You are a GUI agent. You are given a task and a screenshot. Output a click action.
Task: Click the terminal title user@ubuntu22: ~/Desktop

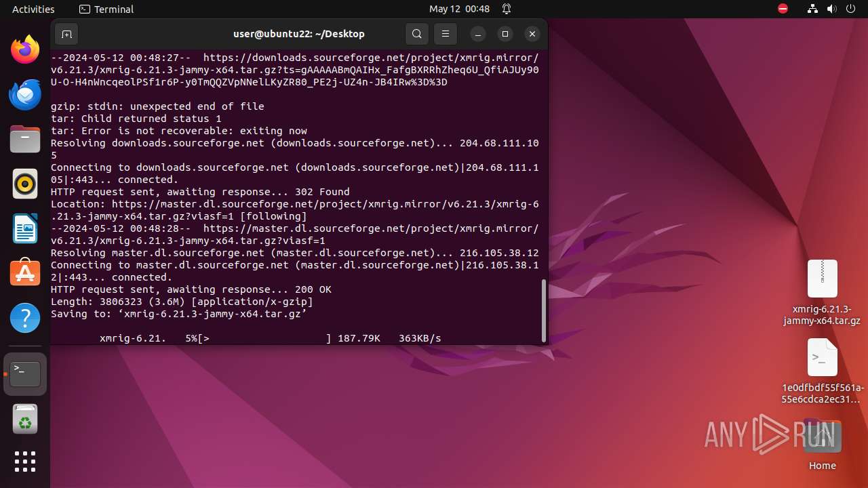pos(299,34)
